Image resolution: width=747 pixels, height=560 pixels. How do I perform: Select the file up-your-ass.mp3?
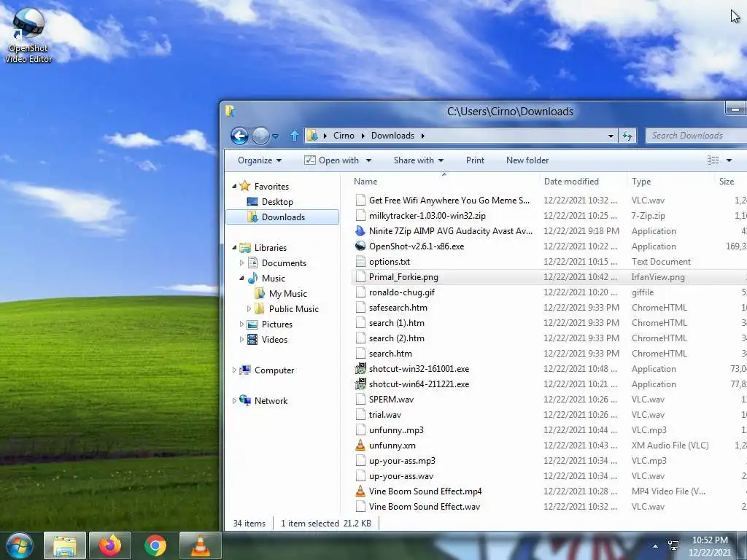tap(402, 461)
